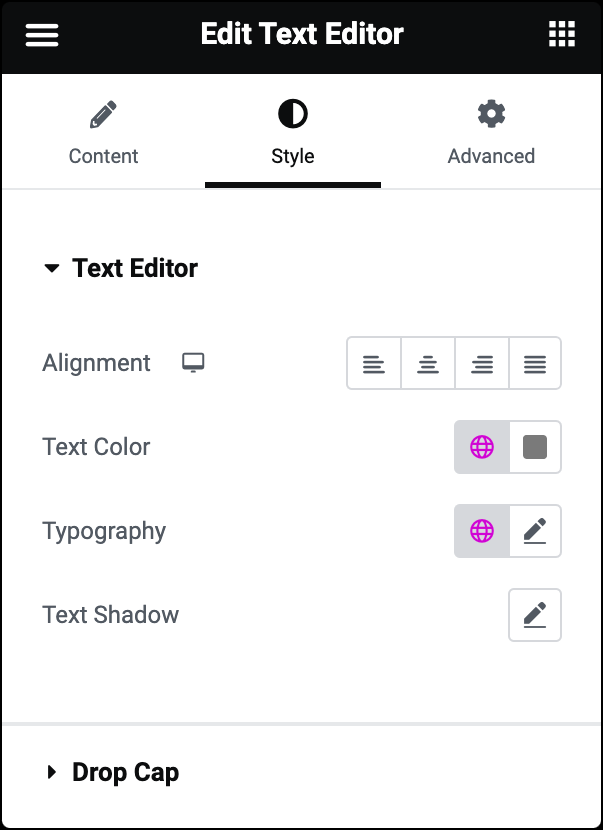Edit Text Shadow with the pencil icon
The width and height of the screenshot is (603, 830).
[535, 615]
